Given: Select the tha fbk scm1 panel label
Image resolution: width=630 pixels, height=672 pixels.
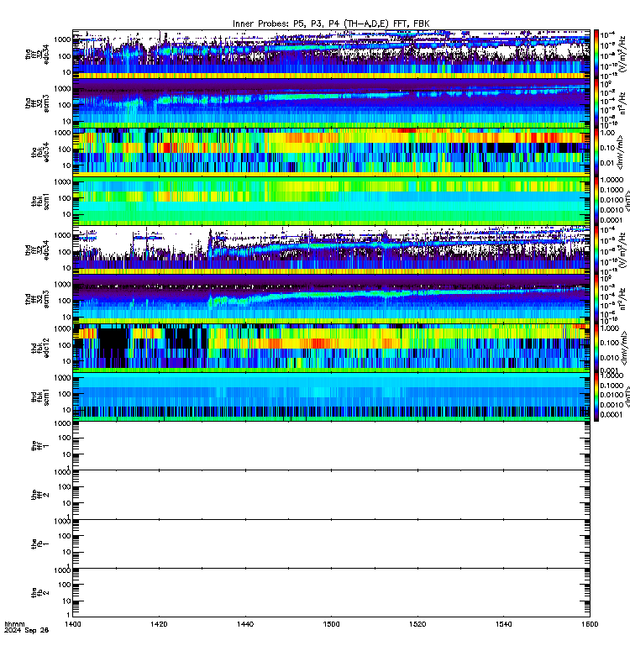Looking at the screenshot, I should [40, 201].
